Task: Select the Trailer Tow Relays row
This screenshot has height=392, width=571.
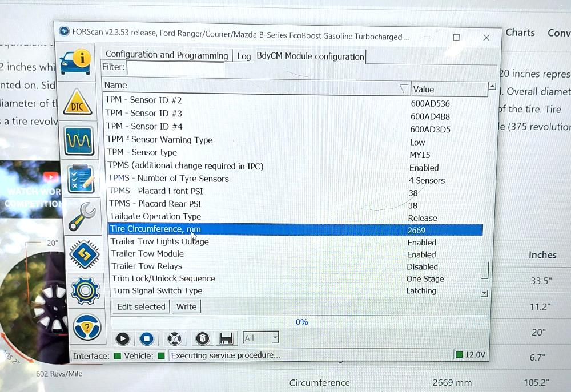Action: pos(296,266)
